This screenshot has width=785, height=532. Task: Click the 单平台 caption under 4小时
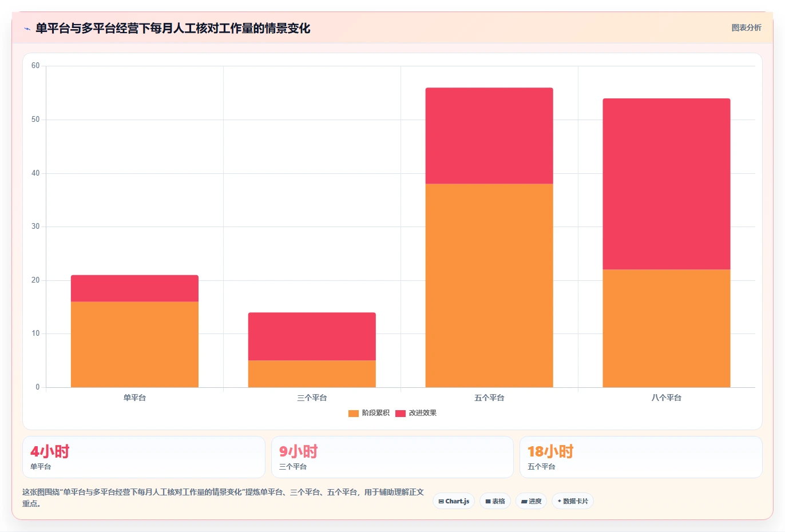pyautogui.click(x=41, y=467)
